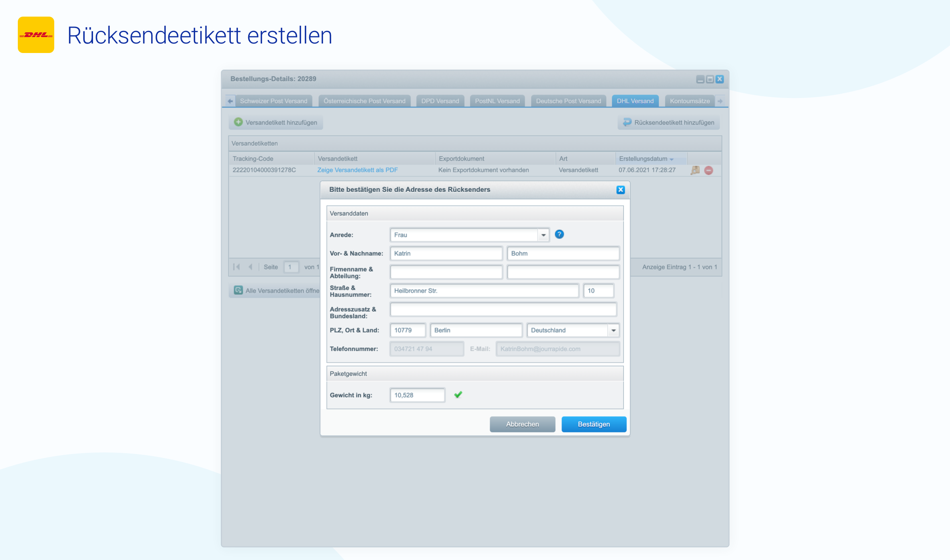This screenshot has width=950, height=560.
Task: Select the Deutsche Post Versand tab
Action: point(568,101)
